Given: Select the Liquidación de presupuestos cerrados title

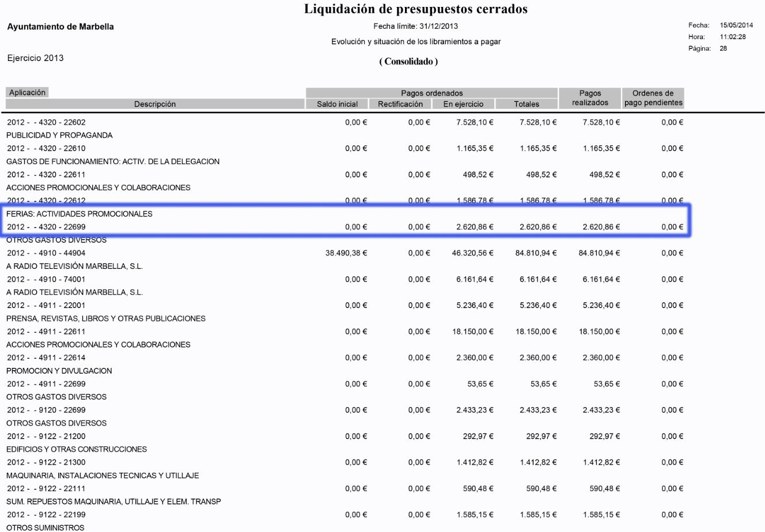Looking at the screenshot, I should click(x=415, y=9).
